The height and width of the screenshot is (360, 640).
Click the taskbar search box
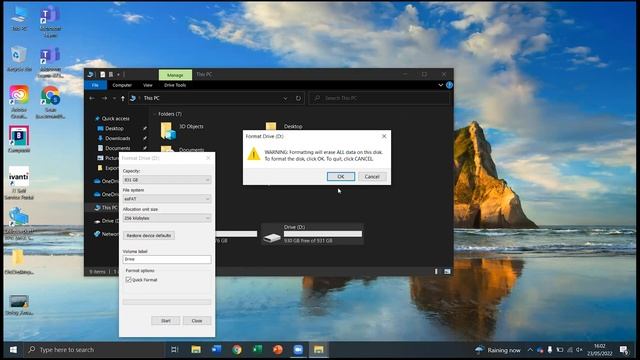[x=94, y=350]
